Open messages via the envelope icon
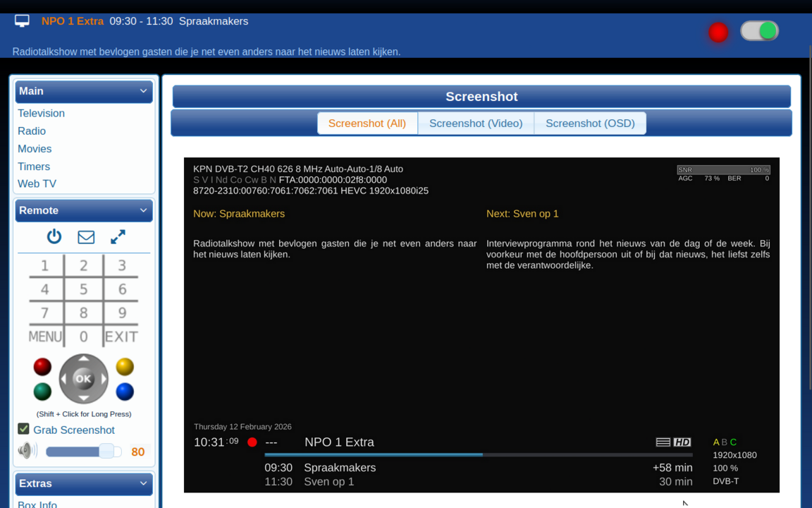The height and width of the screenshot is (508, 812). tap(86, 236)
